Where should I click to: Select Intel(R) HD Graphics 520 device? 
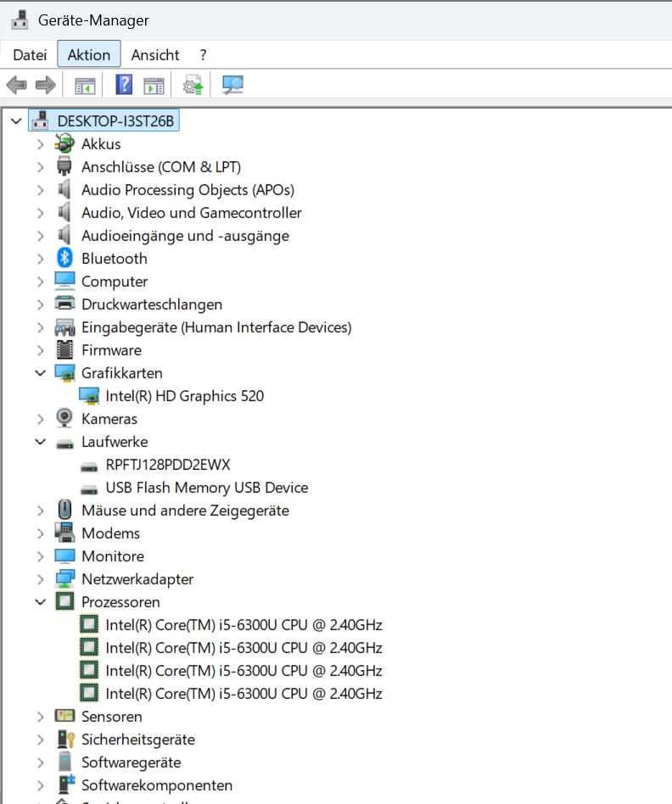tap(185, 396)
